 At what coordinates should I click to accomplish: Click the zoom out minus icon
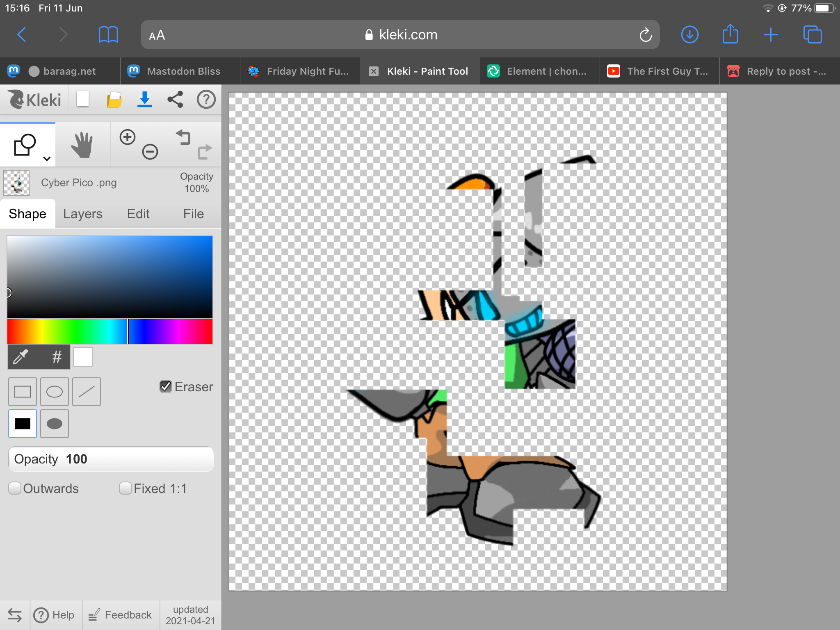pyautogui.click(x=150, y=152)
